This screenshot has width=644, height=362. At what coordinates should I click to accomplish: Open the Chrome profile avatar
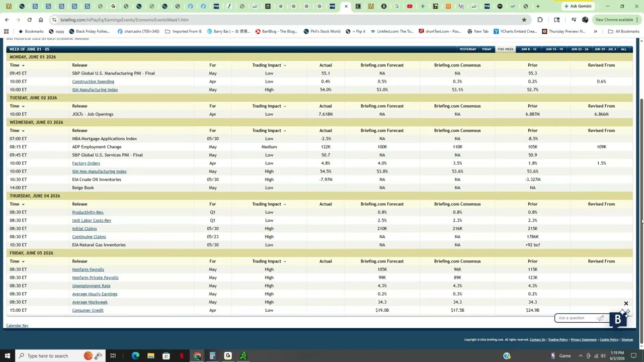click(585, 20)
